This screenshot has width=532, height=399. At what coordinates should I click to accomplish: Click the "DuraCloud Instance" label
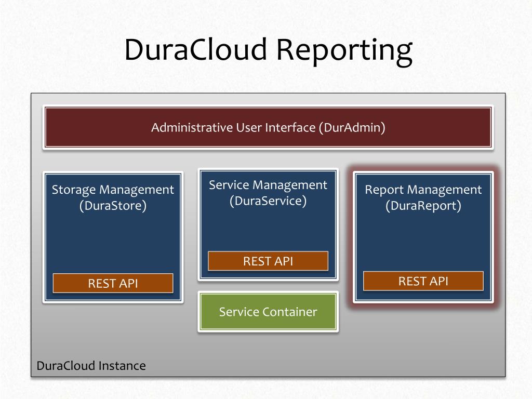coord(91,366)
